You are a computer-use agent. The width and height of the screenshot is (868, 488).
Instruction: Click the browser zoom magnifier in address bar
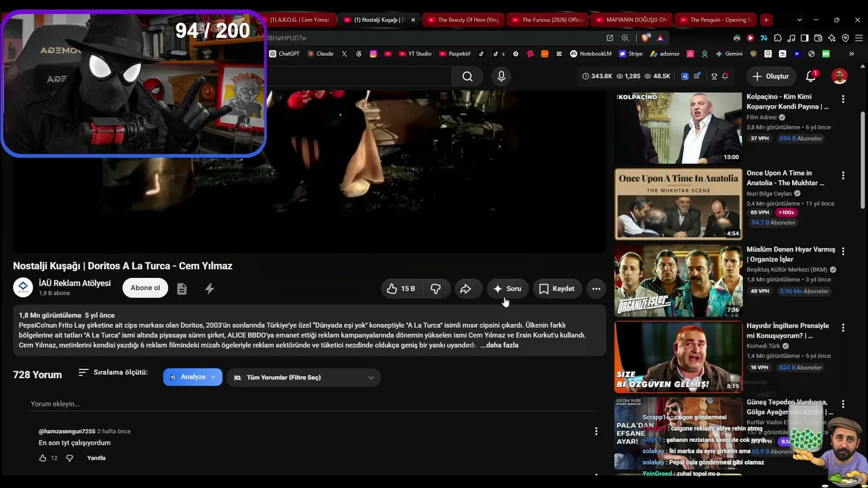[x=625, y=38]
